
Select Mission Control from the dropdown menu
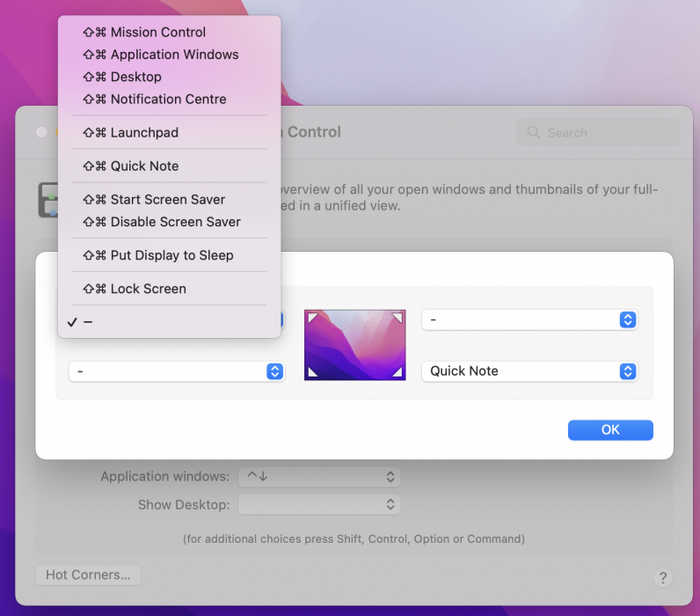pyautogui.click(x=157, y=32)
